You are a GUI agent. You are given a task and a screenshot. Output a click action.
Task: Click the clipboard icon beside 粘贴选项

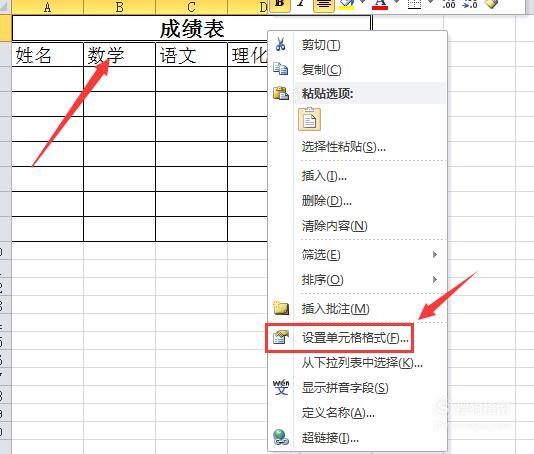[x=281, y=93]
